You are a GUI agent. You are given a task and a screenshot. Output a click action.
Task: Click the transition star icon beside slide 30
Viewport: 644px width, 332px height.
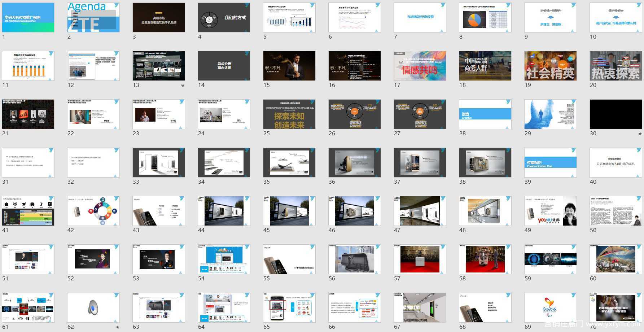point(640,134)
